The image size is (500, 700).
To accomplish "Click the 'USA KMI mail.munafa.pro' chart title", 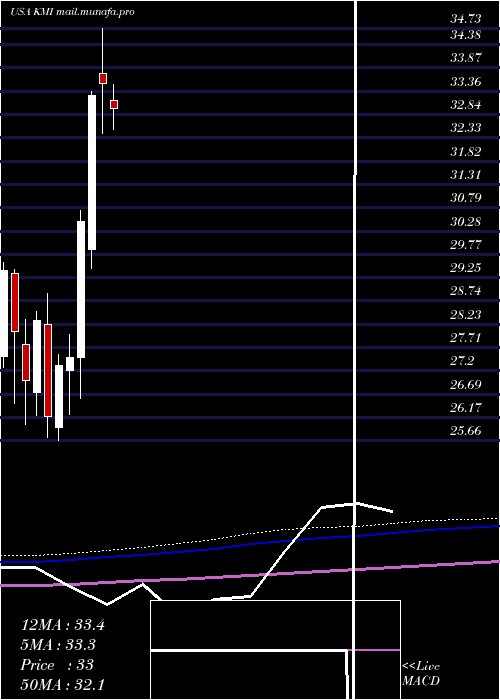I will coord(72,12).
